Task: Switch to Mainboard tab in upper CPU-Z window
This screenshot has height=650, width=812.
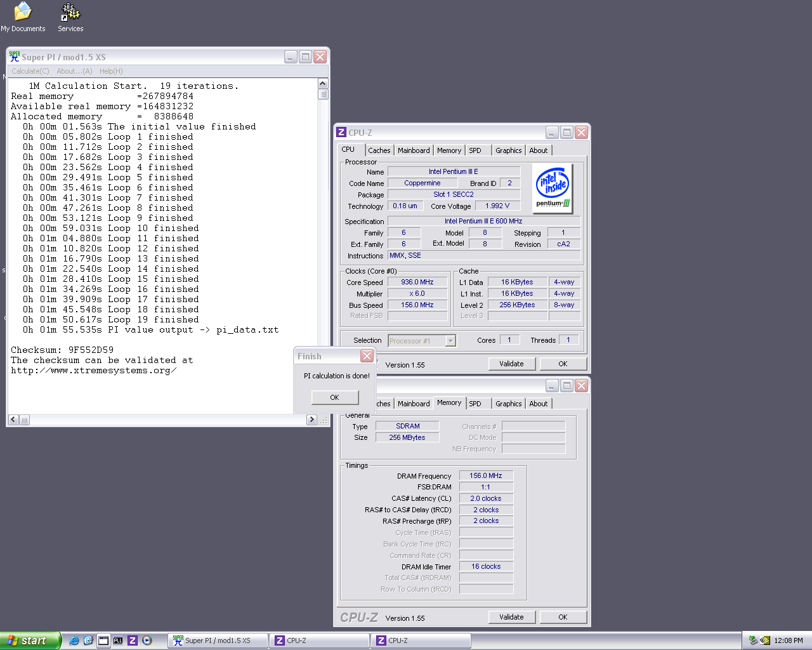Action: tap(414, 150)
